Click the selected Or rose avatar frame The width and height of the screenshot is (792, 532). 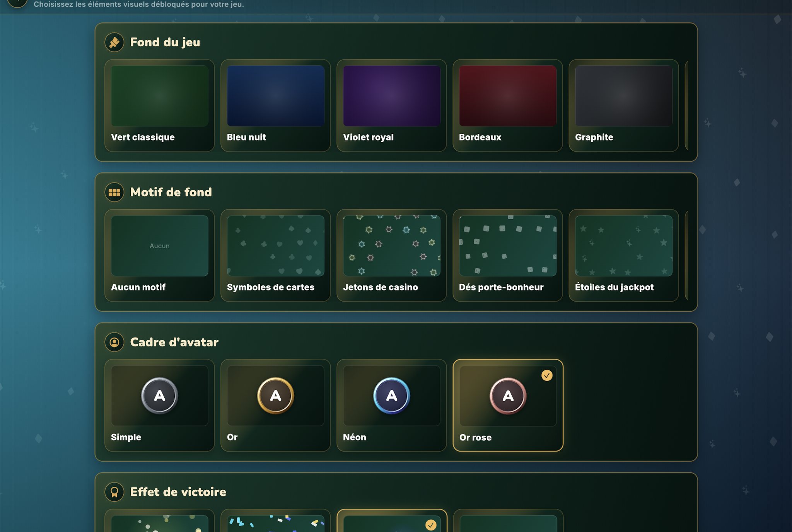508,405
